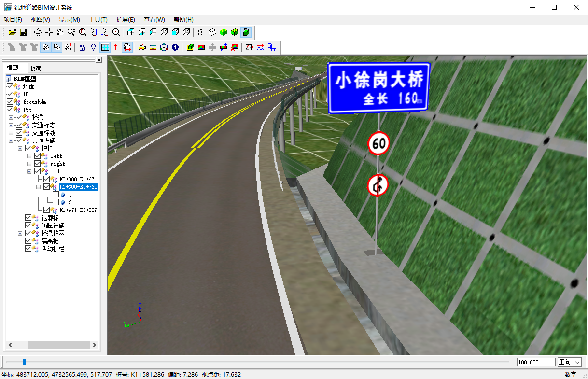This screenshot has width=588, height=379.
Task: Click the open folder toolbar icon
Action: click(13, 32)
